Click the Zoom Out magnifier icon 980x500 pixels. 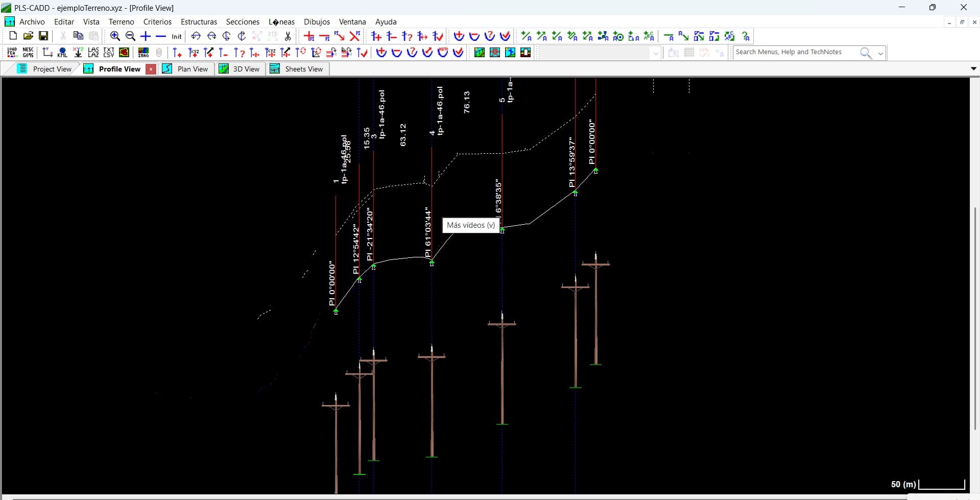[x=130, y=36]
